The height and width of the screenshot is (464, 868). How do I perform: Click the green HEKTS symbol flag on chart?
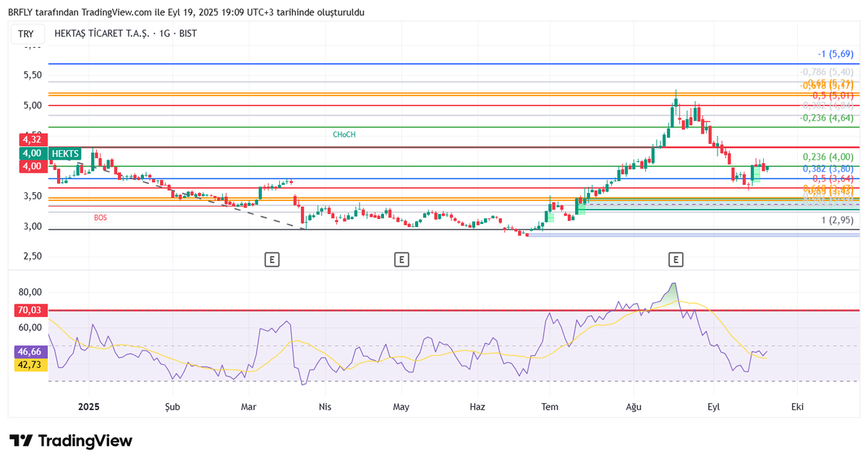coord(65,153)
